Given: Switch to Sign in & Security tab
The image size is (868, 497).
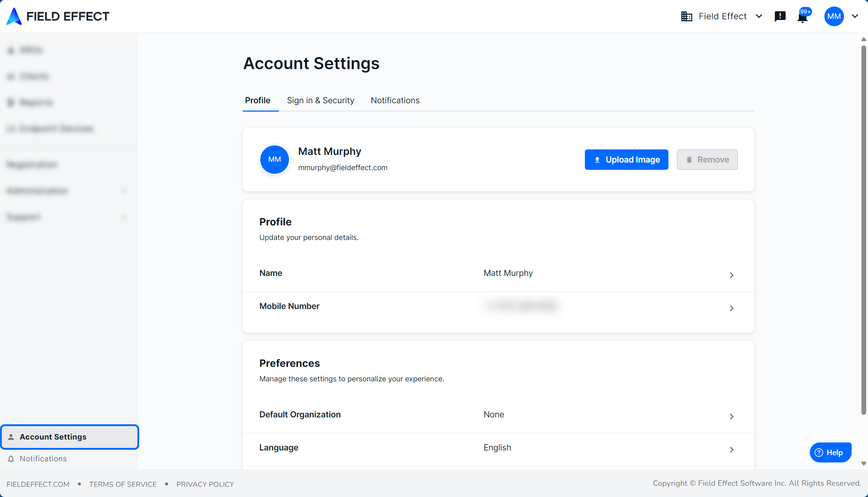Looking at the screenshot, I should [x=320, y=100].
